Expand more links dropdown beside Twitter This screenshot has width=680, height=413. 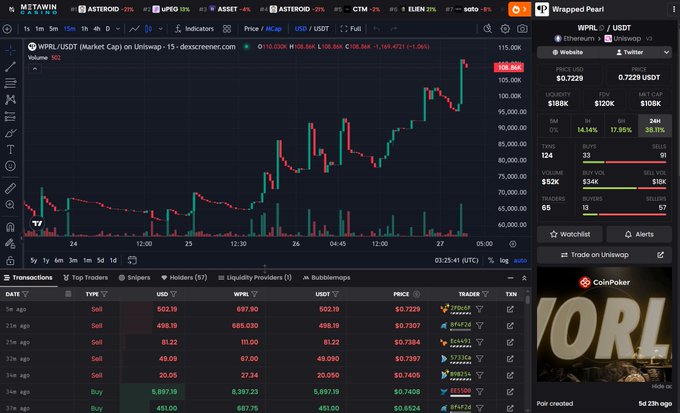pos(666,52)
